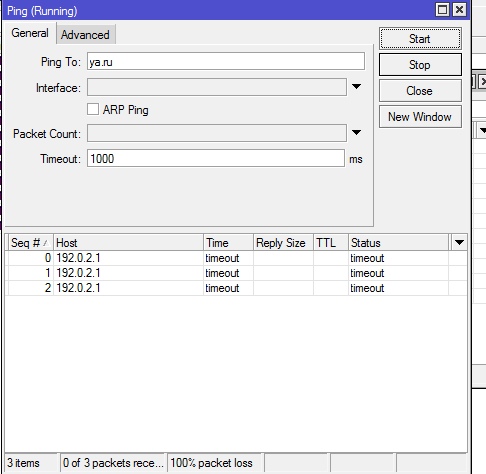Expand the Interface dropdown arrow
This screenshot has height=474, width=486.
tap(356, 87)
